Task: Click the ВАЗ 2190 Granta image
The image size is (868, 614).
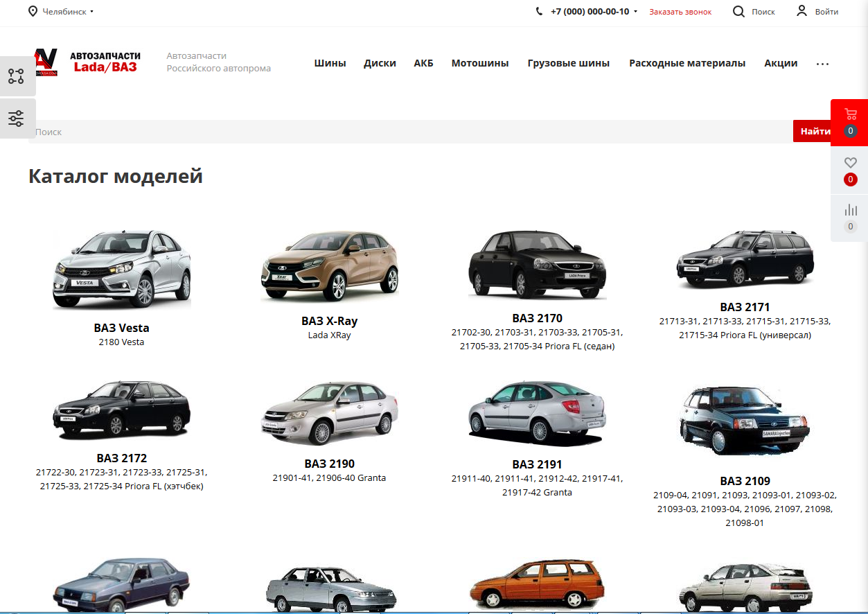Action: [330, 413]
